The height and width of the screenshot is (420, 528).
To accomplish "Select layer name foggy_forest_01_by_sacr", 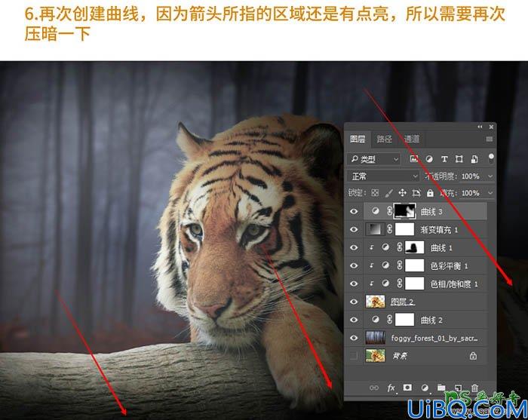I will (x=434, y=338).
